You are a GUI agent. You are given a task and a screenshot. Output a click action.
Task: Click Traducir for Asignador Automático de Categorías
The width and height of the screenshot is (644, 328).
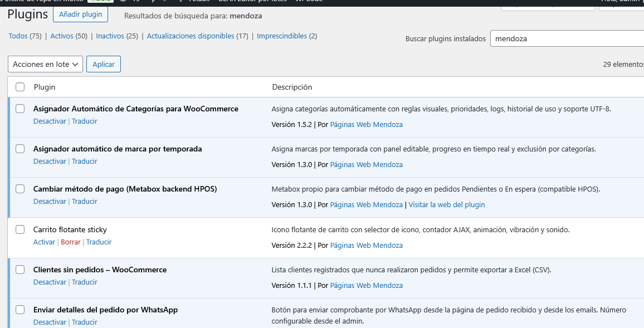(85, 121)
